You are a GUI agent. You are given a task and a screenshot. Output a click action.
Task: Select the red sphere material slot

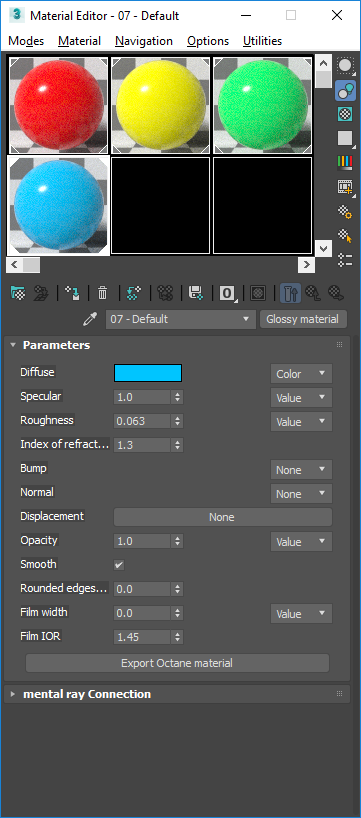[x=58, y=105]
